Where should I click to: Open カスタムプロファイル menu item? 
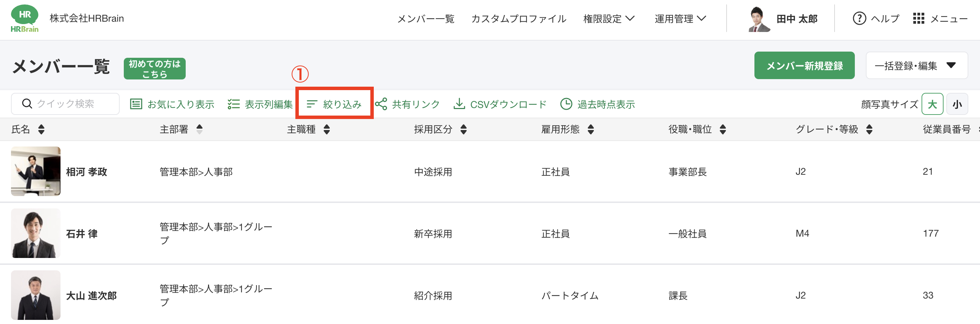(519, 18)
